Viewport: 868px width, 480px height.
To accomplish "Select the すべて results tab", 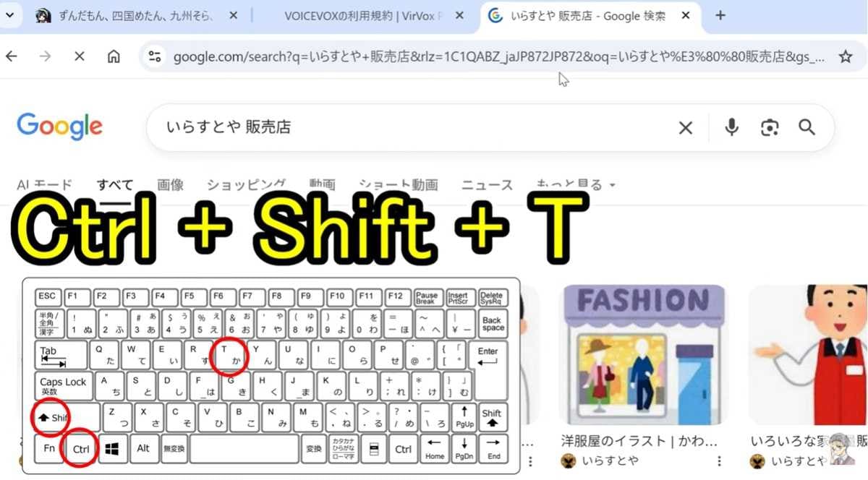I will click(115, 185).
